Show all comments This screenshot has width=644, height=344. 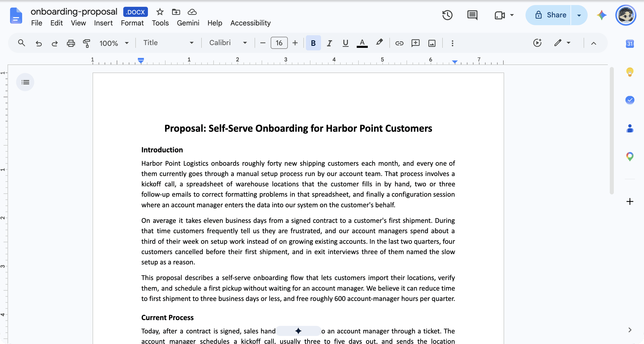pyautogui.click(x=472, y=15)
